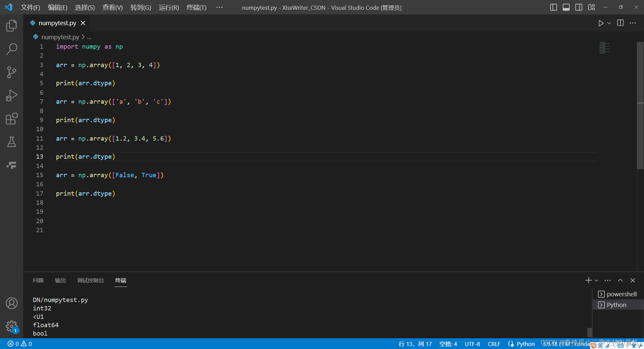Switch to the 输出 panel tab

click(60, 281)
